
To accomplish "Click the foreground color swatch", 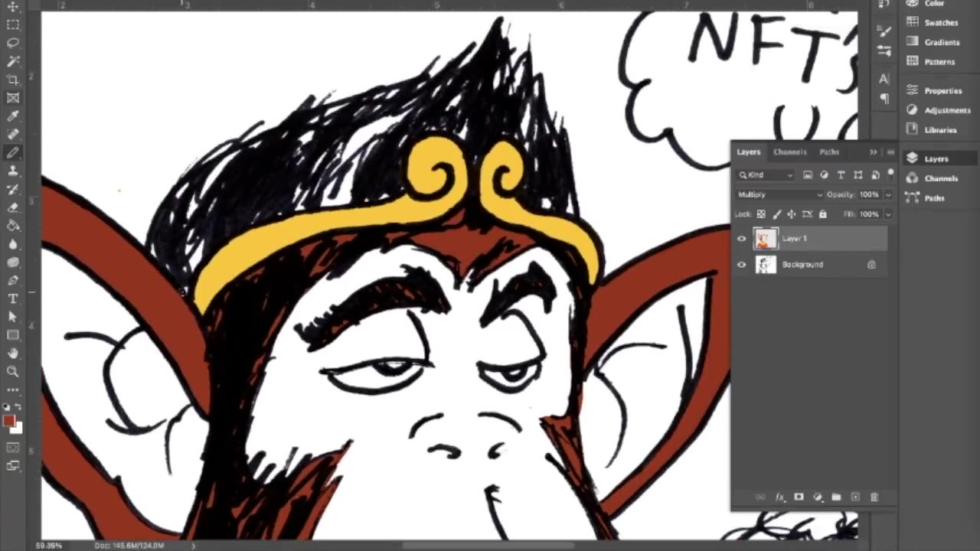I will tap(9, 421).
